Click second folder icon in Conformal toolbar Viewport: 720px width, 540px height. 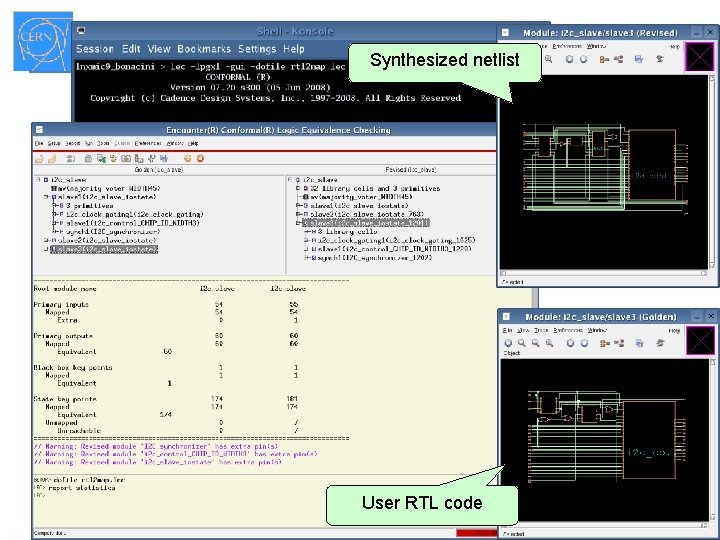tap(52, 159)
